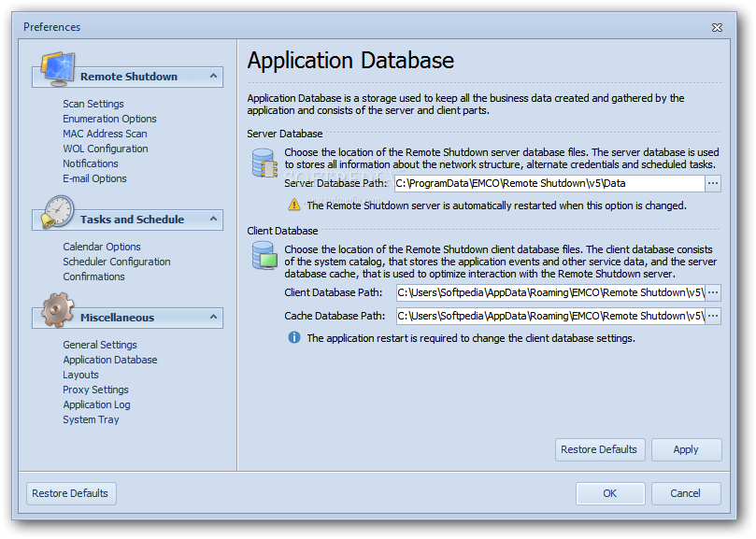Screen dimensions: 756x539
Task: Click the blue information icon
Action: (x=294, y=337)
